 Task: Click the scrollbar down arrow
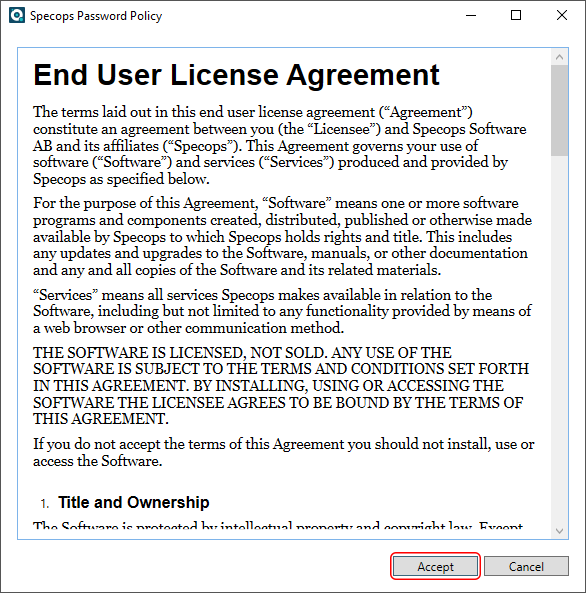coord(560,531)
